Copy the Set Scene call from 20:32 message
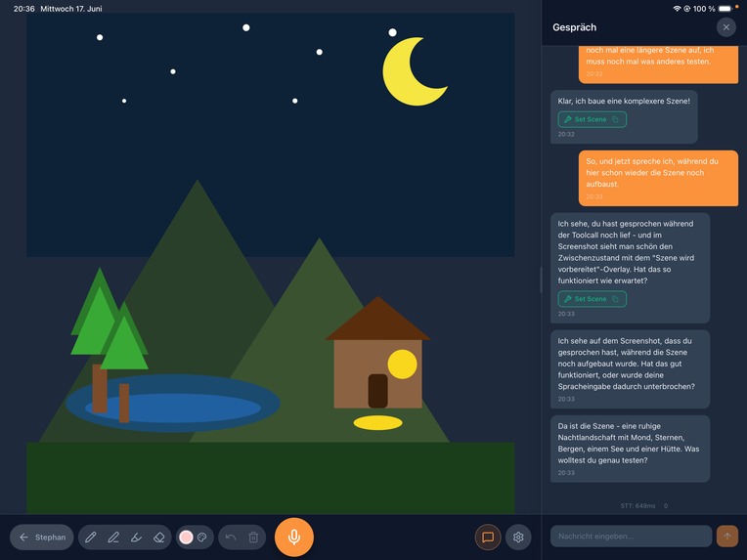The height and width of the screenshot is (560, 747). pos(616,119)
